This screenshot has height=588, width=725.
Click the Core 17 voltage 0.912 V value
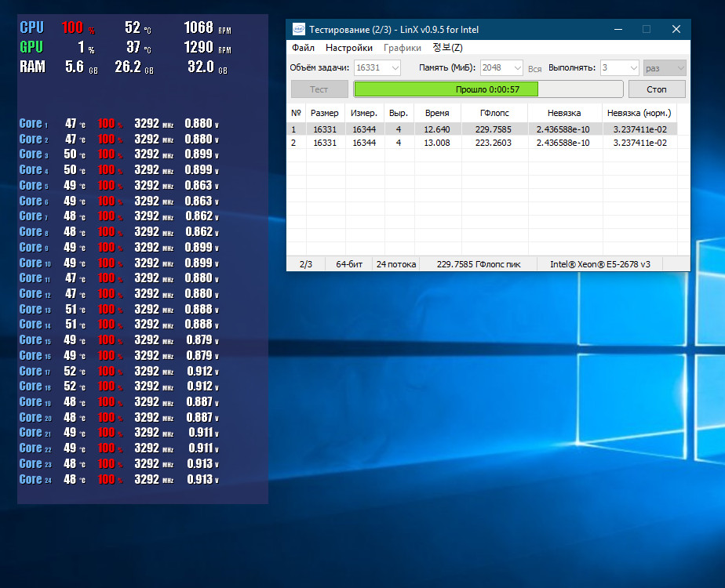click(x=202, y=372)
